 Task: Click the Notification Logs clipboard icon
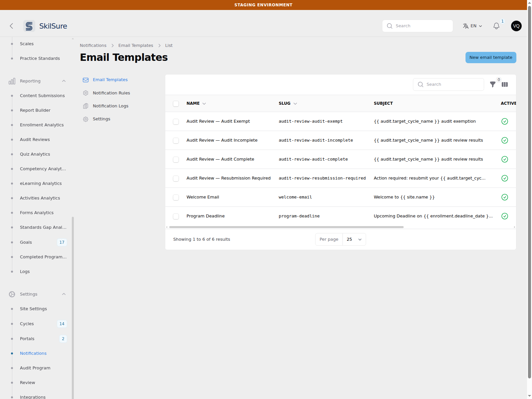tap(85, 106)
